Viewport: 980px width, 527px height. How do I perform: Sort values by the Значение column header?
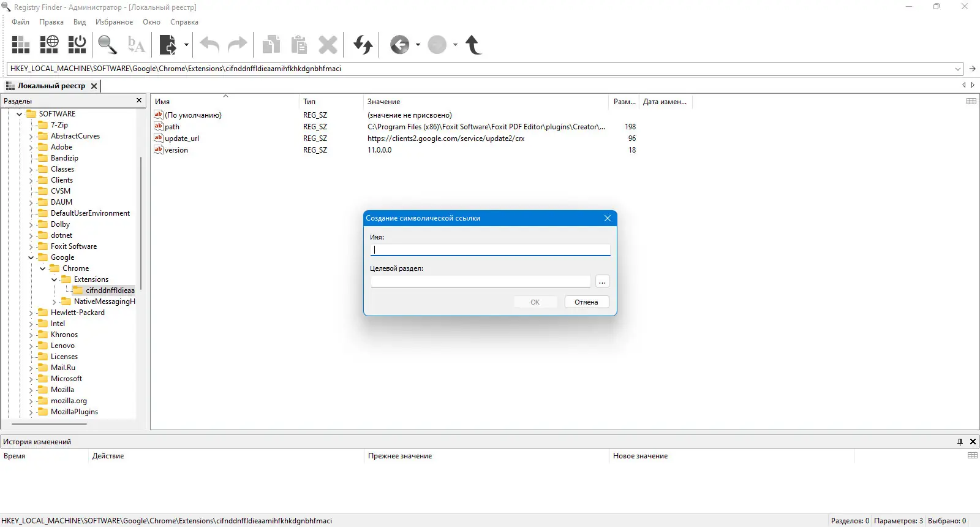486,101
